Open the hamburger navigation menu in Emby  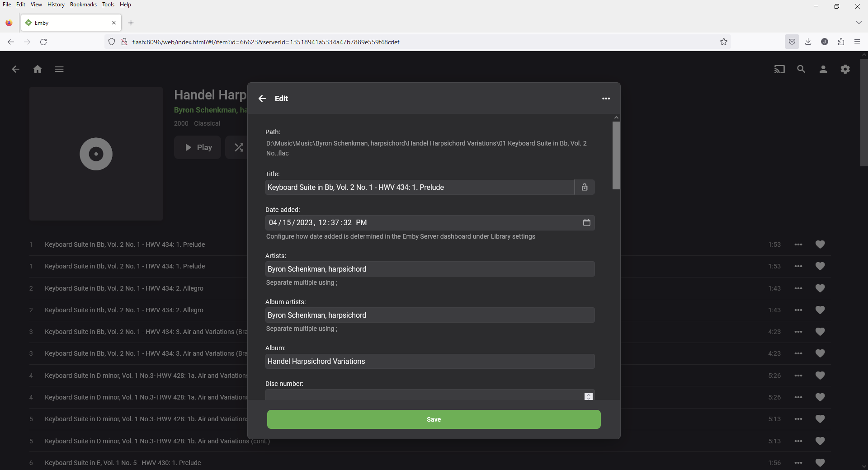pos(59,69)
